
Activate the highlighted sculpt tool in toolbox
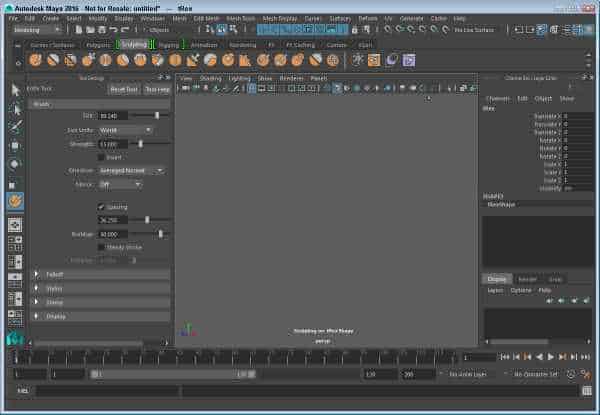(15, 200)
